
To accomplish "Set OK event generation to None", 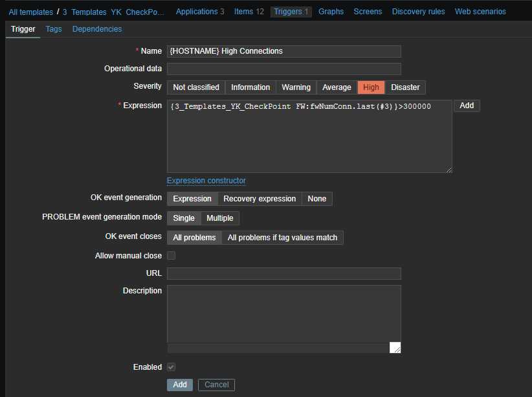I will (x=317, y=199).
